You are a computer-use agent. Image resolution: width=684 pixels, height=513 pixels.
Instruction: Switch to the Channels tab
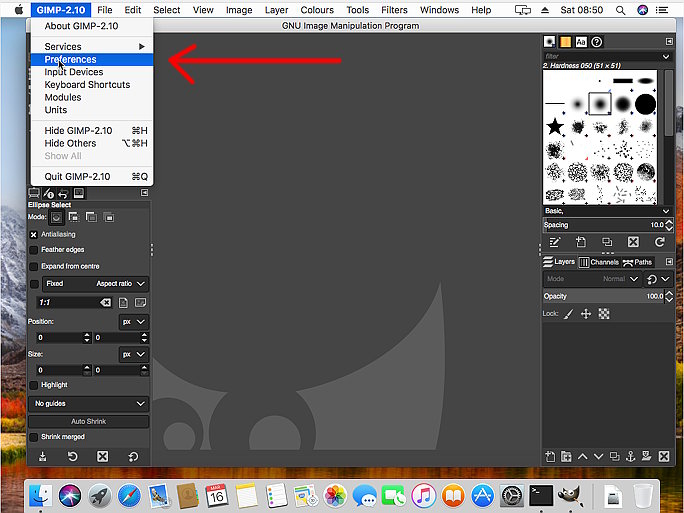(x=599, y=262)
